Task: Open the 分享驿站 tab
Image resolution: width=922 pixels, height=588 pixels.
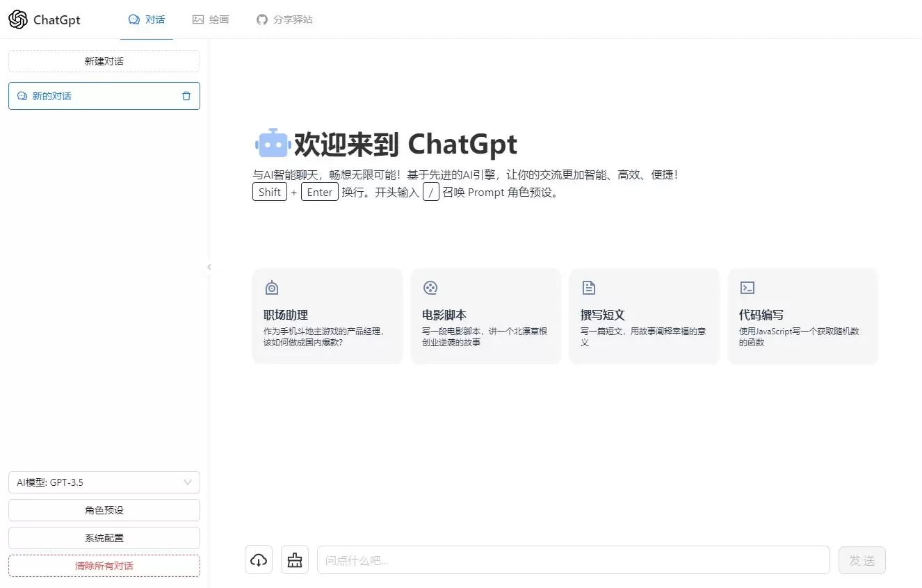Action: [284, 19]
